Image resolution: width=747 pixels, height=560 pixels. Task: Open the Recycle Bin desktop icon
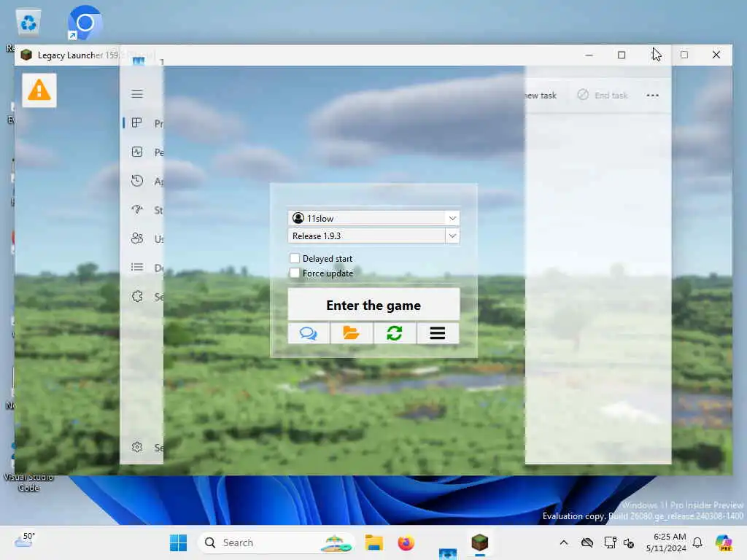coord(28,23)
